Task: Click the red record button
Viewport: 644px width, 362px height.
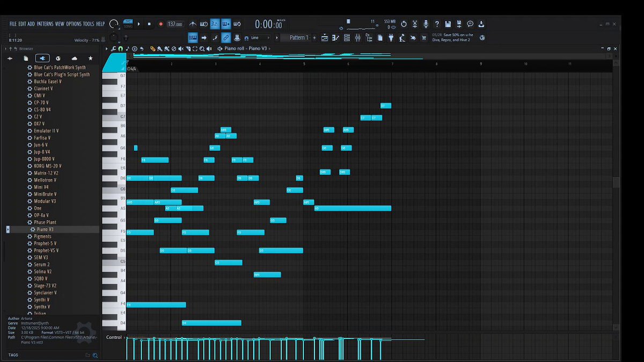Action: [161, 24]
